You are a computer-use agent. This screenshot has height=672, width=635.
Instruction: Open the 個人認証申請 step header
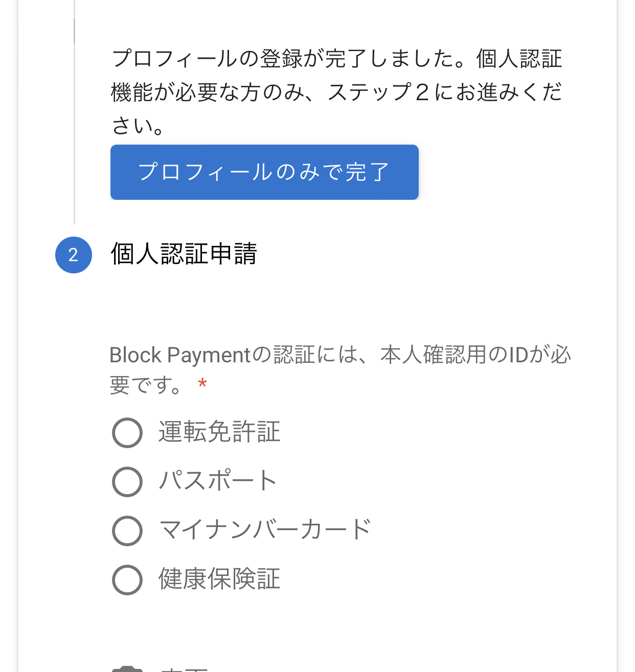[184, 254]
